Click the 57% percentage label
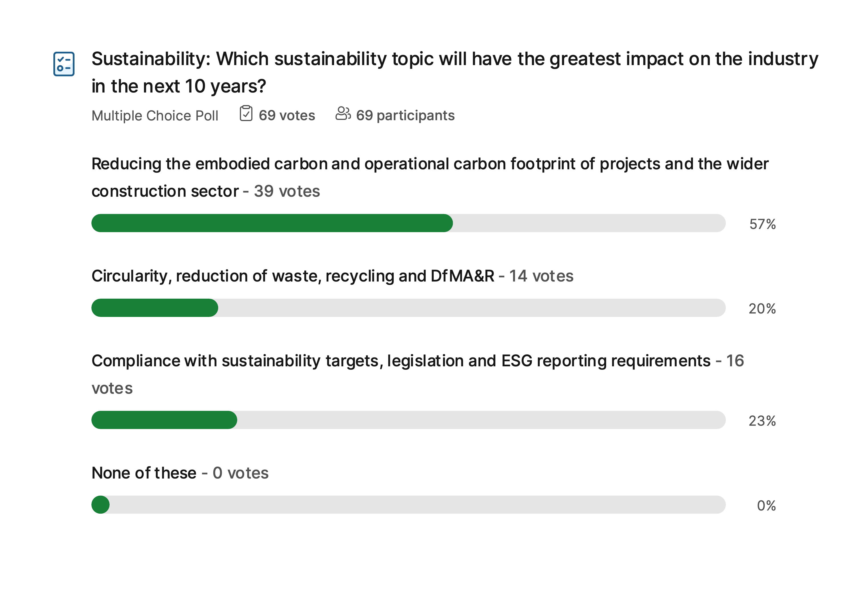This screenshot has height=611, width=868. coord(763,224)
